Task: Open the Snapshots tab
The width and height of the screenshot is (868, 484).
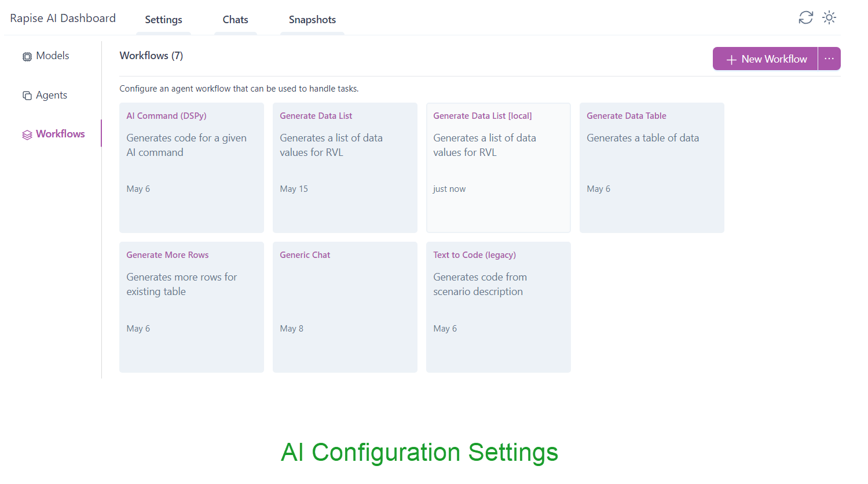Action: [x=312, y=20]
